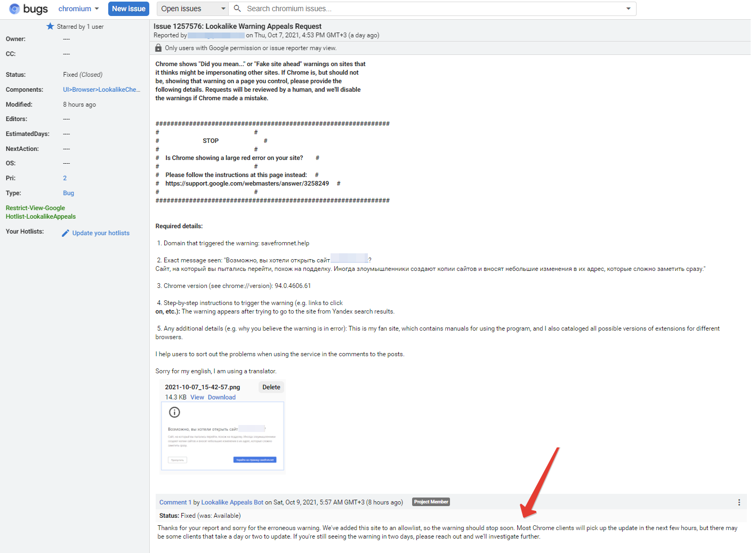
Task: Click Update your hotlists link
Action: (x=101, y=233)
